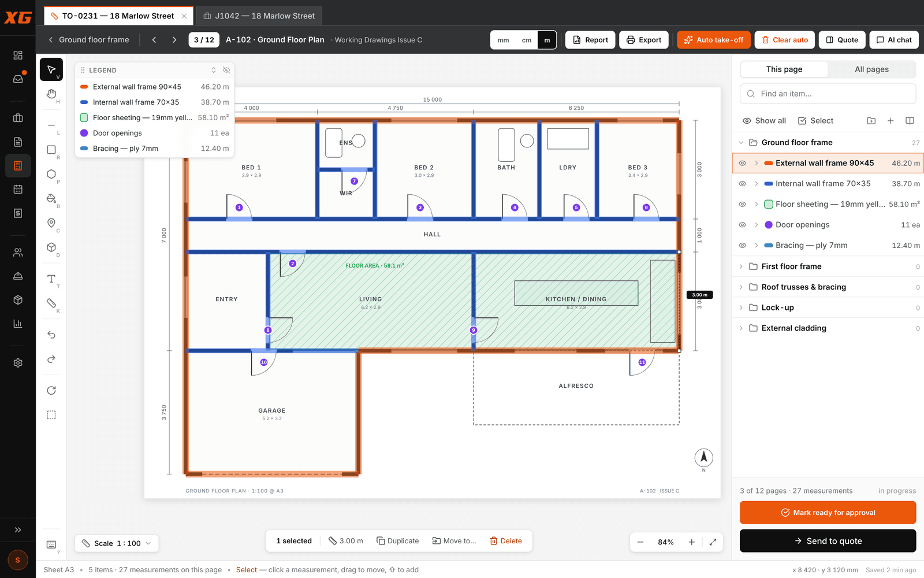The image size is (924, 578).
Task: Hide the Door openings measurement
Action: [x=743, y=225]
